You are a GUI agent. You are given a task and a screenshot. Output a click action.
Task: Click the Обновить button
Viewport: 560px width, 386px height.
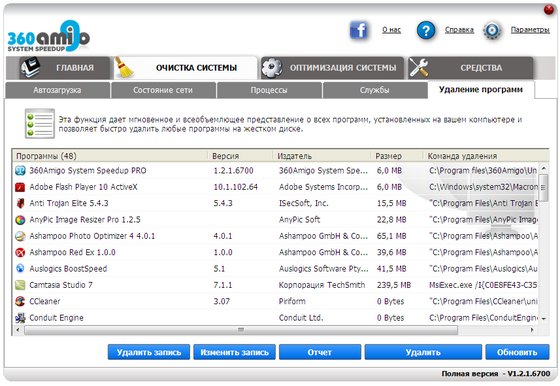point(517,352)
